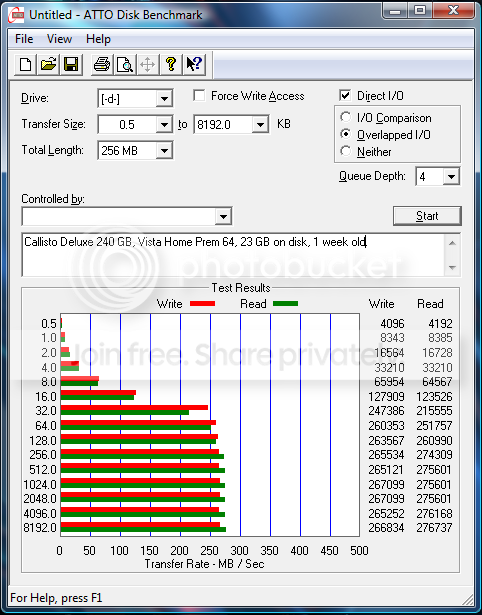Enable the Force Write Access checkbox

(x=199, y=95)
